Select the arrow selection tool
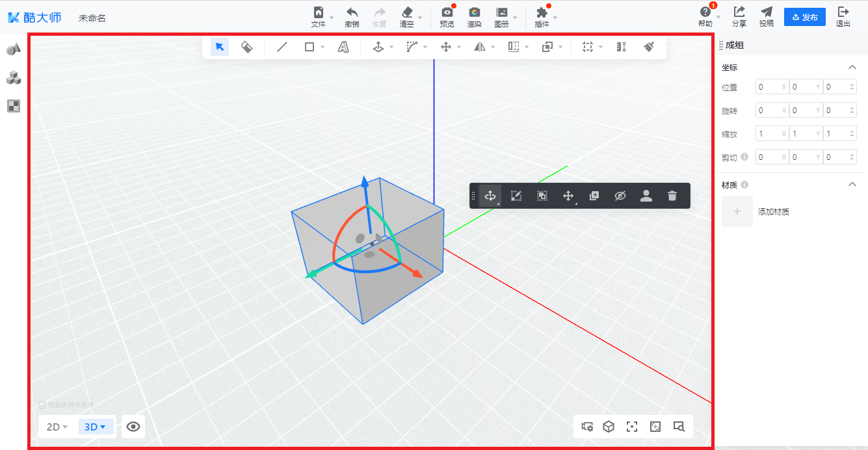 point(220,47)
